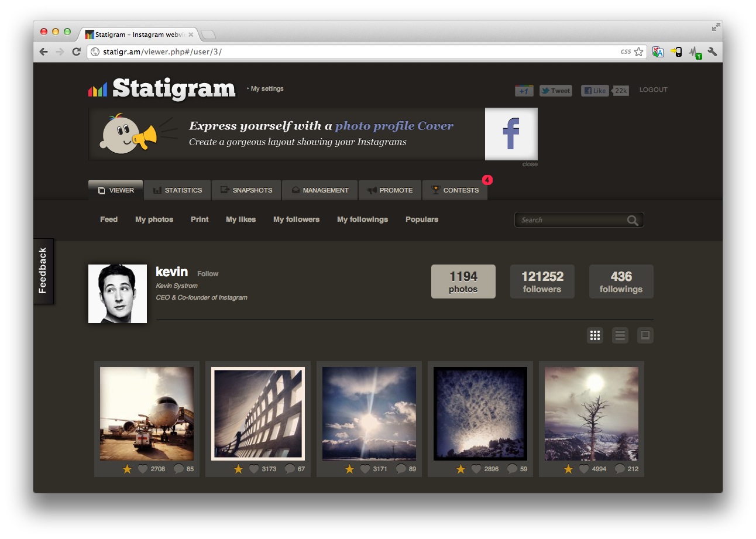This screenshot has height=539, width=756.
Task: Click the heart next to 3173
Action: tap(254, 469)
